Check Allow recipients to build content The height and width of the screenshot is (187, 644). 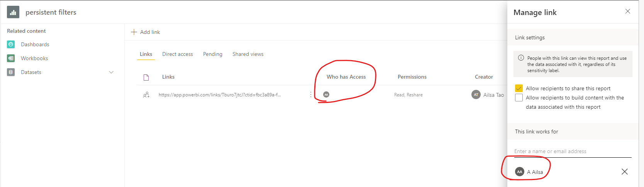click(519, 98)
